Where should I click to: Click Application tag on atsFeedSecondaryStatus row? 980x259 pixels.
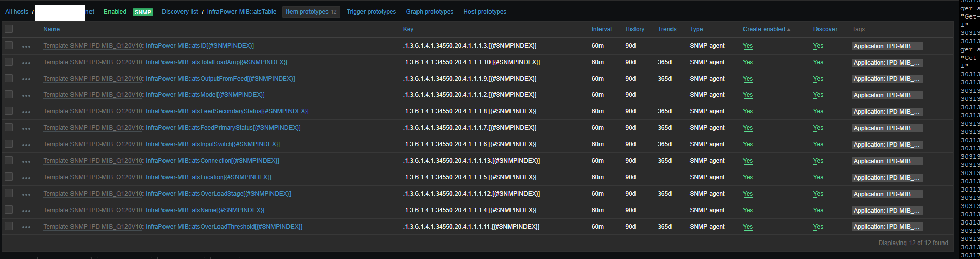886,112
